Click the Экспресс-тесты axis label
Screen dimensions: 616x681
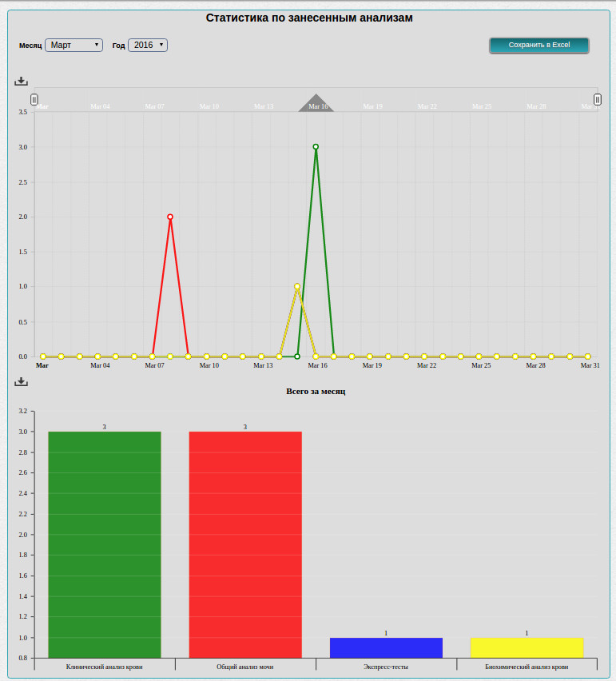pos(386,667)
